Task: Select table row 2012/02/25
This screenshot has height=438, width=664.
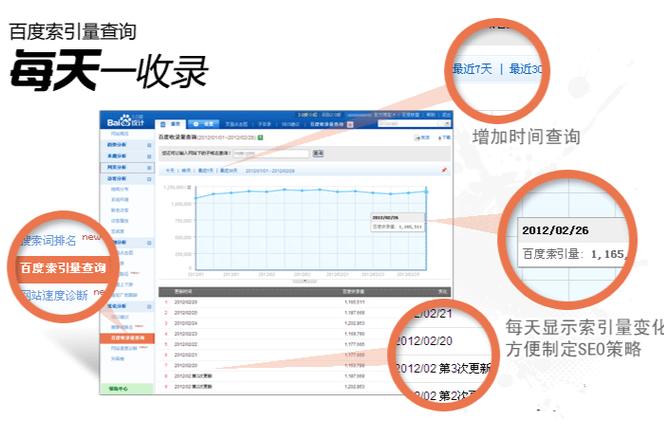Action: 305,313
